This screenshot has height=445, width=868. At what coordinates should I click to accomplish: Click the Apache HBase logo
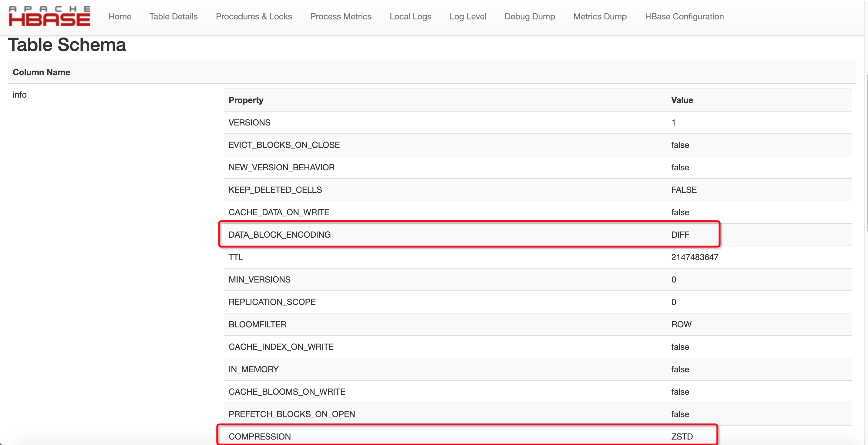tap(49, 16)
